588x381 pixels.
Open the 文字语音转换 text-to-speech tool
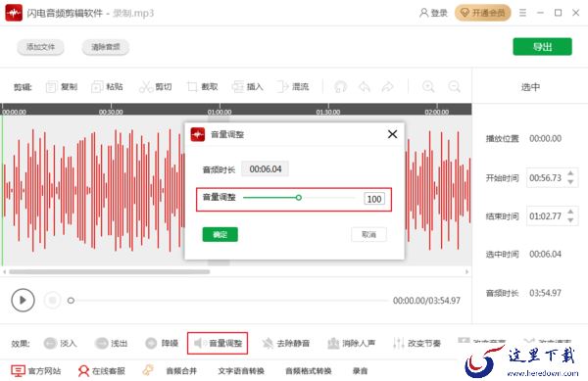point(241,371)
